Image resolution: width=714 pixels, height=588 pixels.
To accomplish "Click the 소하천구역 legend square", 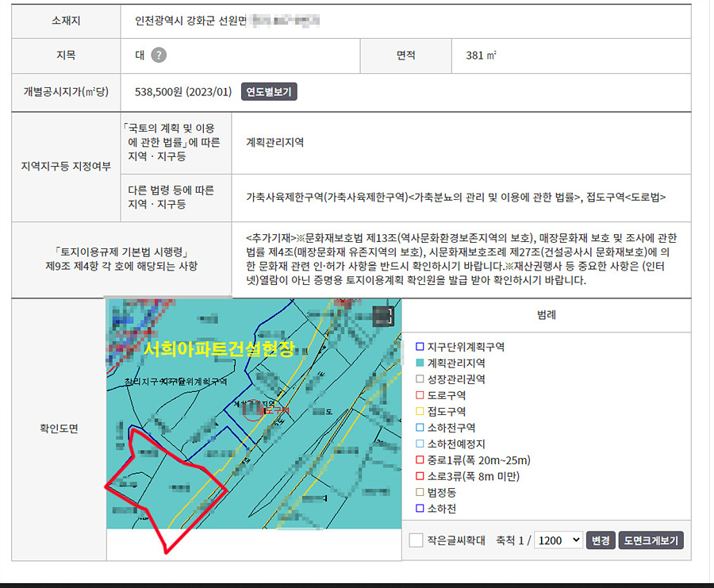I will (x=420, y=428).
